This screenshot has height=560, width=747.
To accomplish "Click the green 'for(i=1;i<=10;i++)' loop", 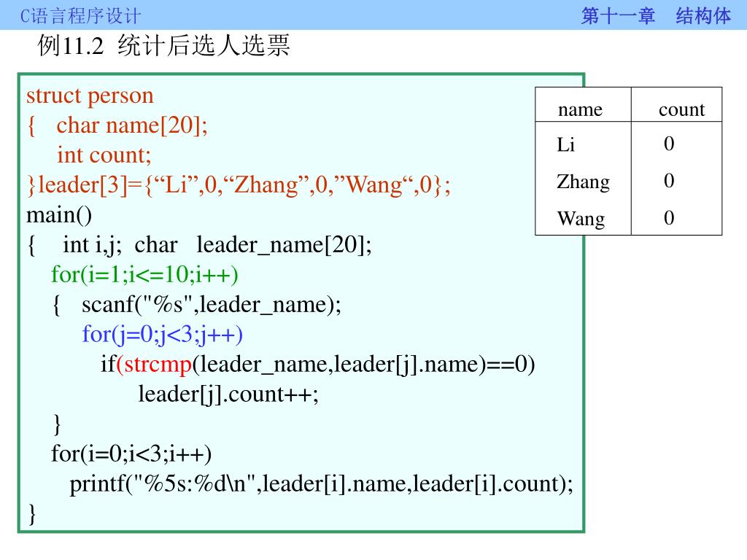I will tap(145, 275).
